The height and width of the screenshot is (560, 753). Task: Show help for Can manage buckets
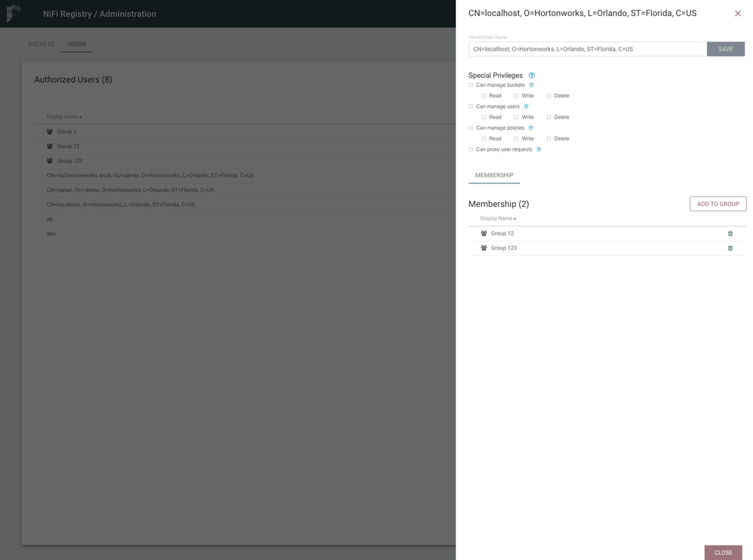[x=531, y=85]
